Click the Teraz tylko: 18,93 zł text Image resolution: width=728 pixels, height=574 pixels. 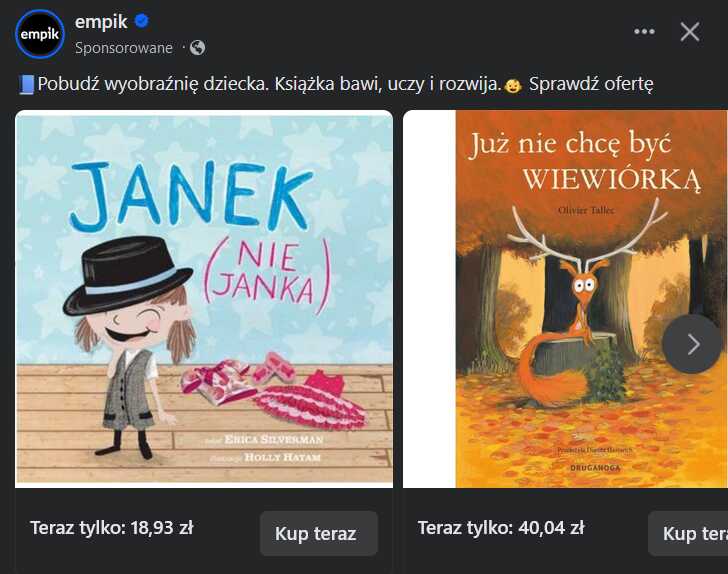click(x=111, y=528)
